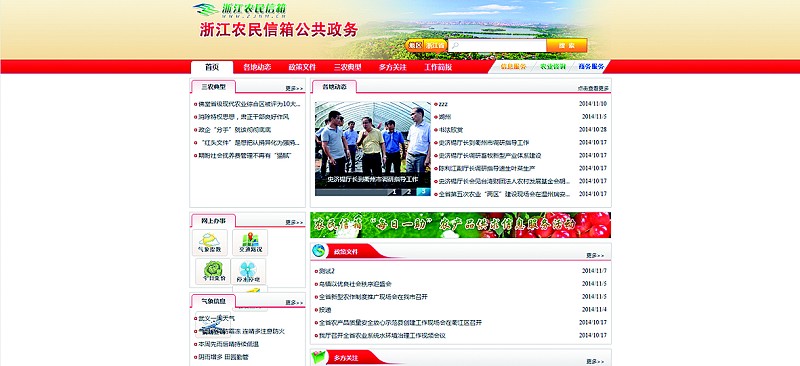Image resolution: width=800 pixels, height=366 pixels.
Task: Switch slideshow to slide 2
Action: pyautogui.click(x=409, y=192)
